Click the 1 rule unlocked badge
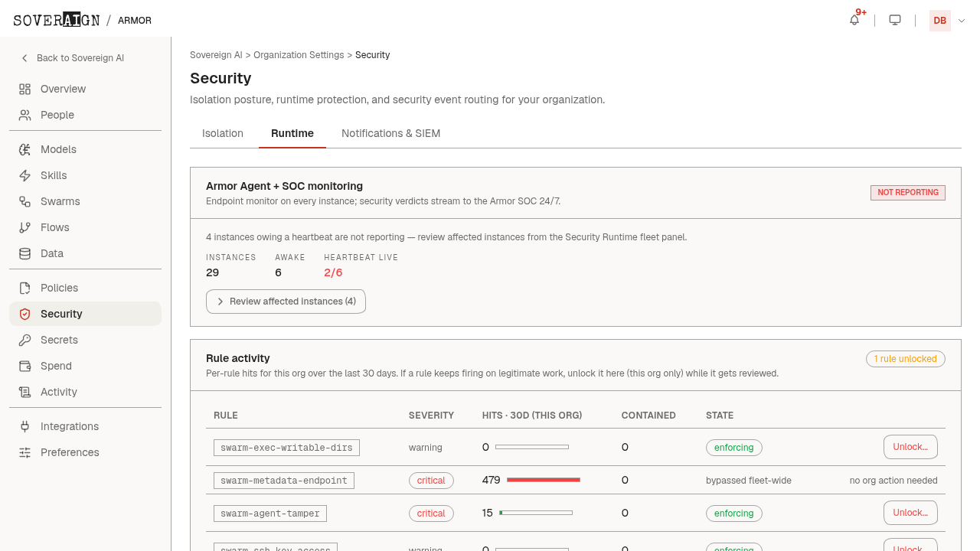Screen dimensions: 980x551 [x=906, y=359]
